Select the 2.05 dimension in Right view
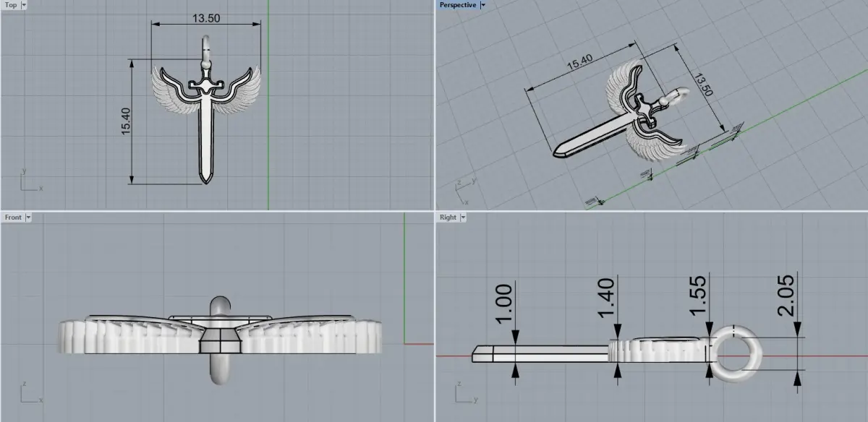 click(x=788, y=294)
